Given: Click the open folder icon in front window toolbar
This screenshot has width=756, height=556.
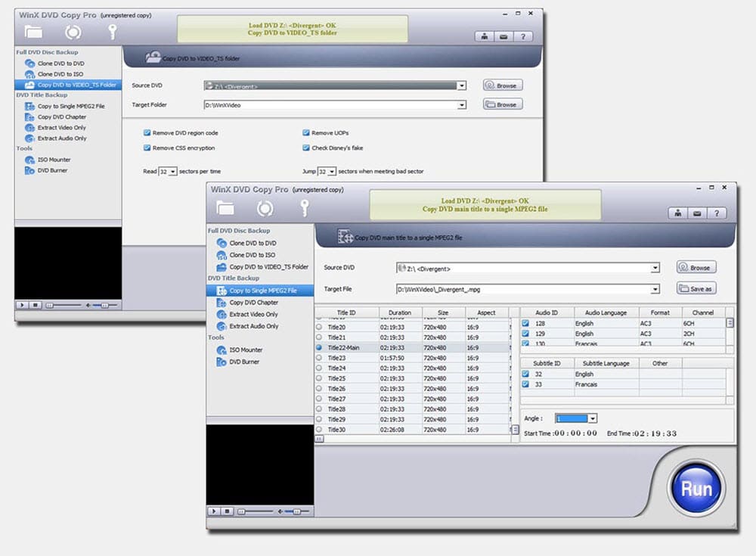Looking at the screenshot, I should click(225, 208).
